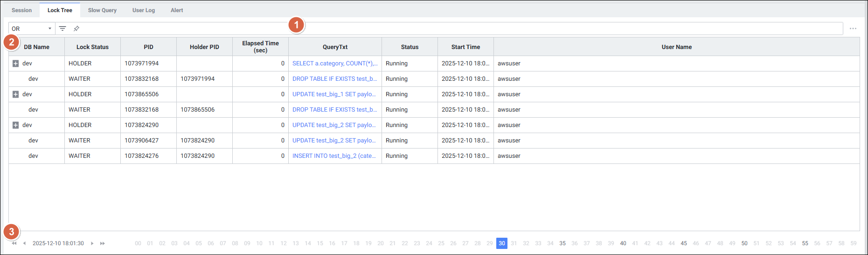Click the double-right fast-forward arrow
868x255 pixels.
pyautogui.click(x=103, y=243)
